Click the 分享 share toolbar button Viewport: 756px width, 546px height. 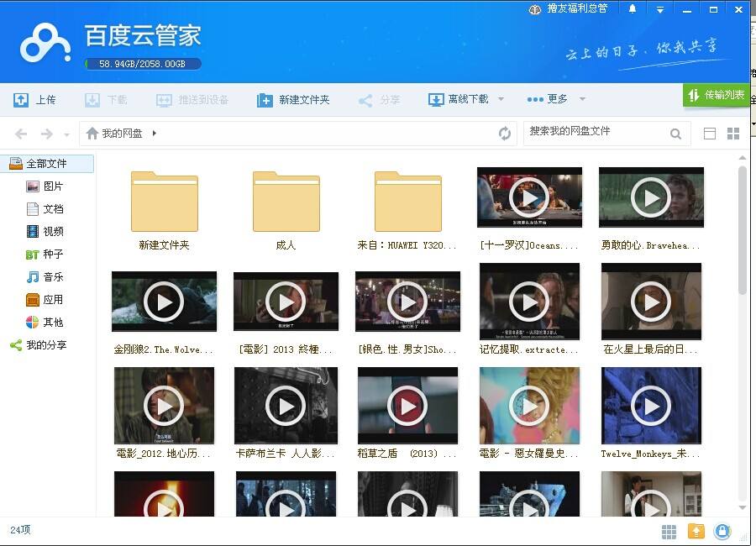point(379,100)
